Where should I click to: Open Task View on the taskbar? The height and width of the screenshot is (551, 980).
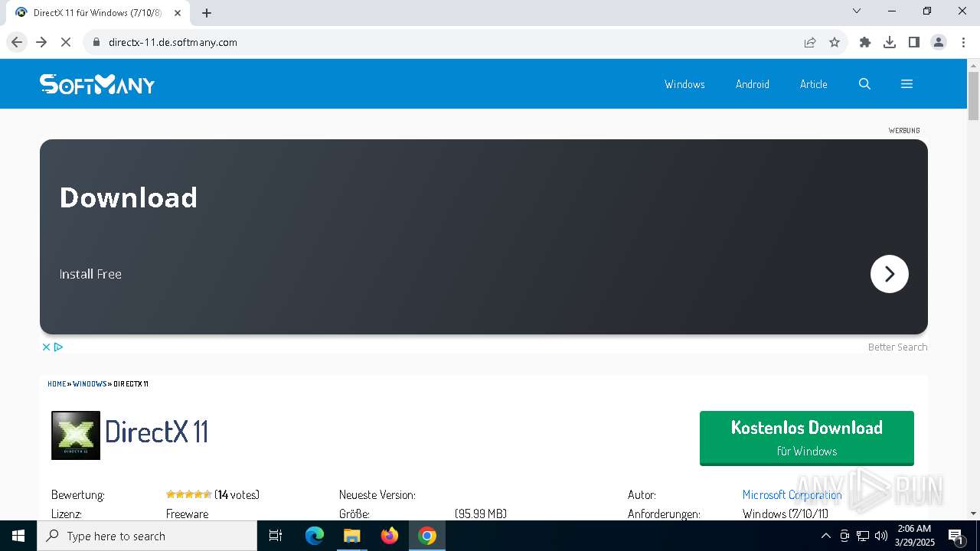coord(276,536)
